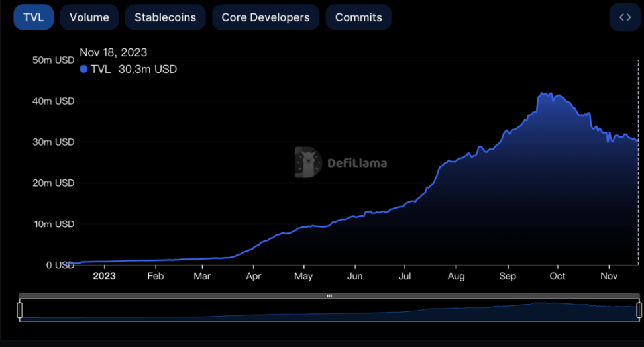This screenshot has width=644, height=347.
Task: Enable the Stablecoins chart series
Action: (x=165, y=17)
